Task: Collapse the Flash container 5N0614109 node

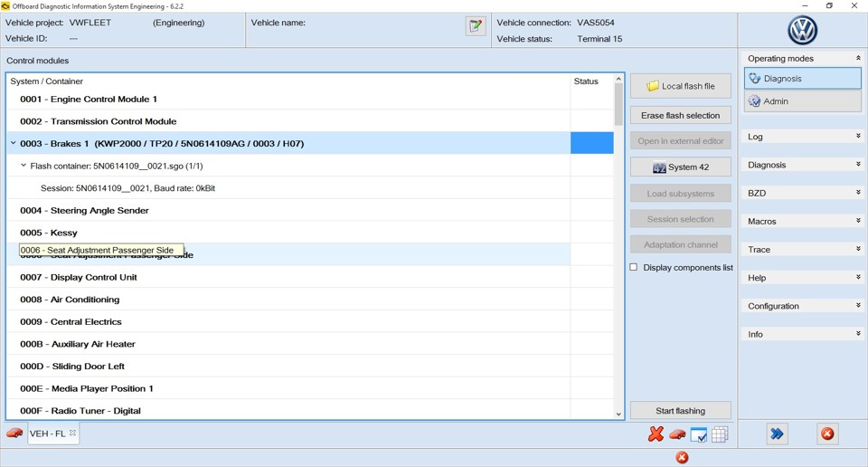Action: [24, 165]
